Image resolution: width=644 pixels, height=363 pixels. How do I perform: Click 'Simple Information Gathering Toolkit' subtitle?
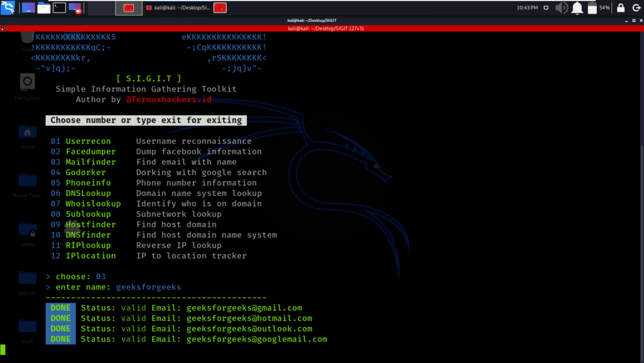(x=146, y=89)
